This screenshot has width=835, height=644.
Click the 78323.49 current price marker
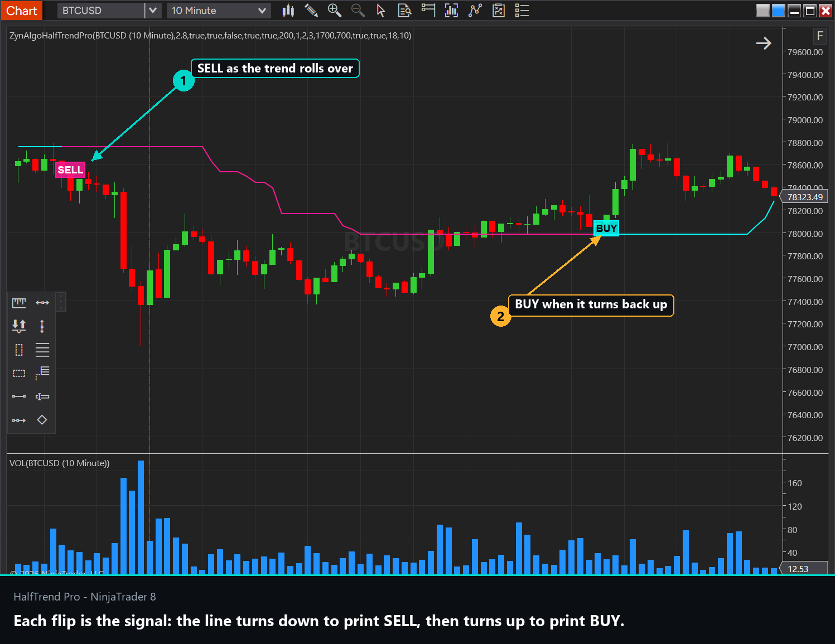point(804,197)
